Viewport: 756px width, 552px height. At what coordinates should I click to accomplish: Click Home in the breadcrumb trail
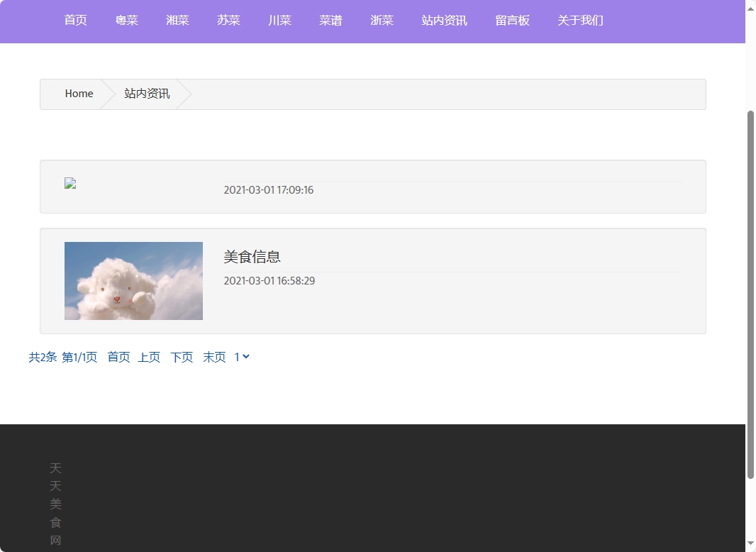click(x=79, y=93)
